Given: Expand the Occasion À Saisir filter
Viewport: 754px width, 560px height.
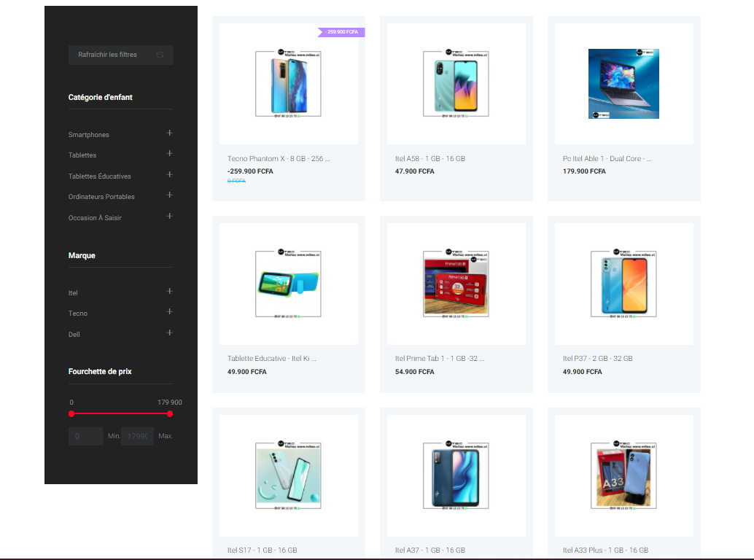Looking at the screenshot, I should pos(169,217).
